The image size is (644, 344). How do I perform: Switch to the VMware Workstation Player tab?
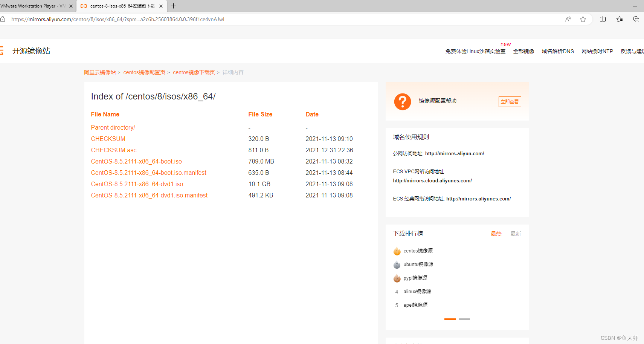[33, 6]
